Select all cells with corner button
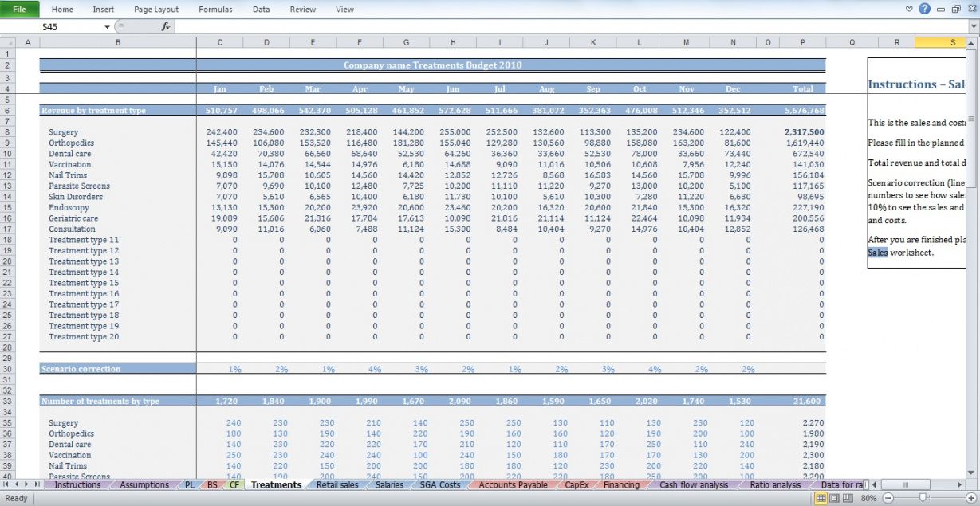The image size is (980, 506). pyautogui.click(x=7, y=42)
